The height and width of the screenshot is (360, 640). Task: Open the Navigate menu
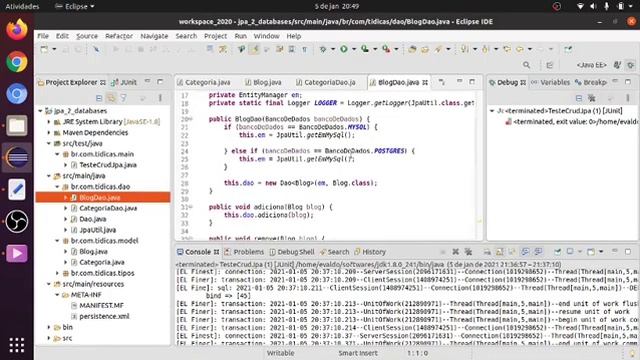154,36
